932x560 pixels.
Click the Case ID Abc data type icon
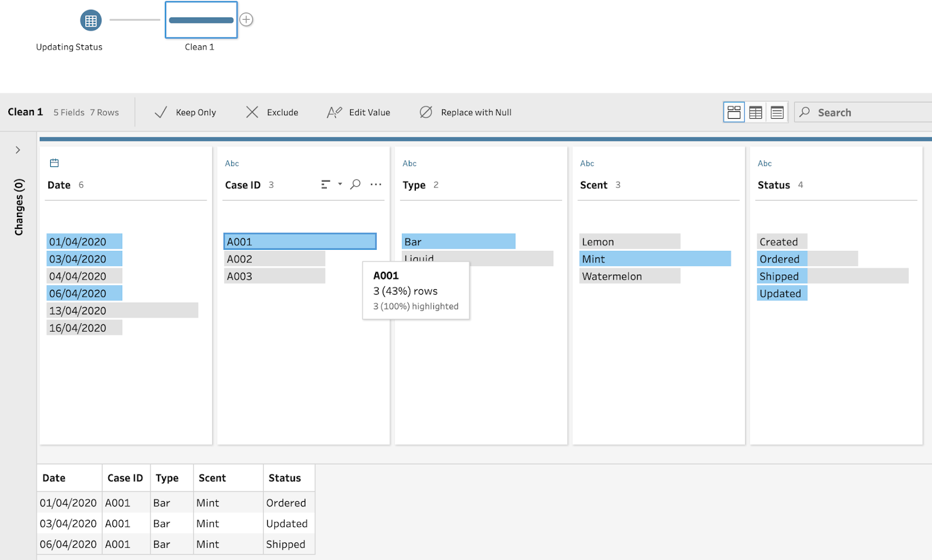tap(232, 164)
